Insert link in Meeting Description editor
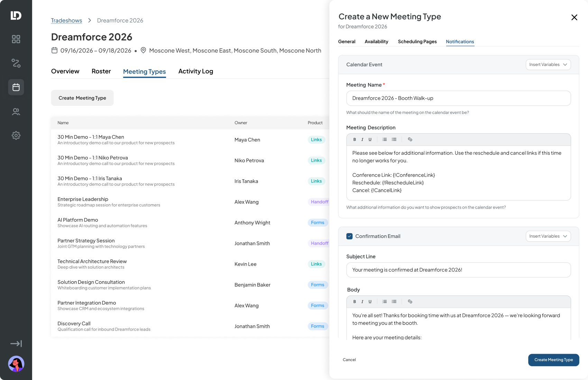 410,140
